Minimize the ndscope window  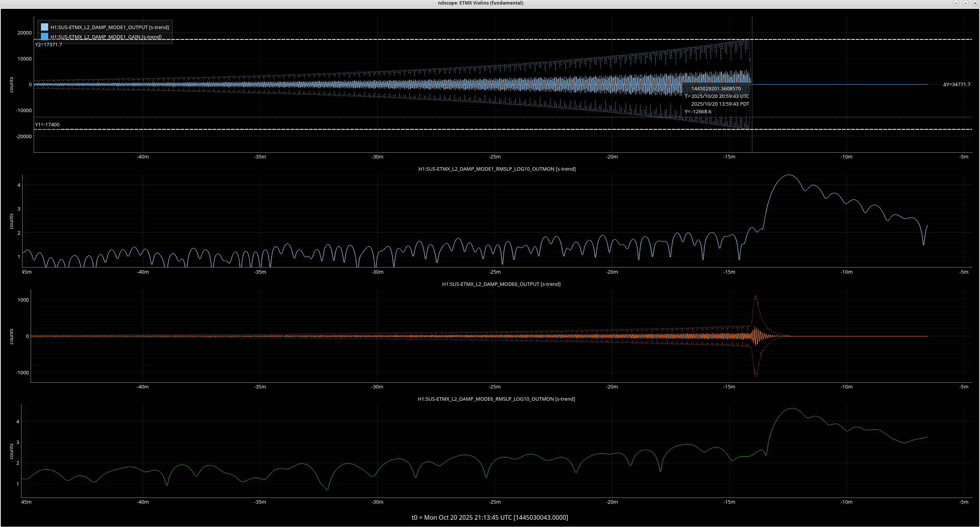(956, 3)
